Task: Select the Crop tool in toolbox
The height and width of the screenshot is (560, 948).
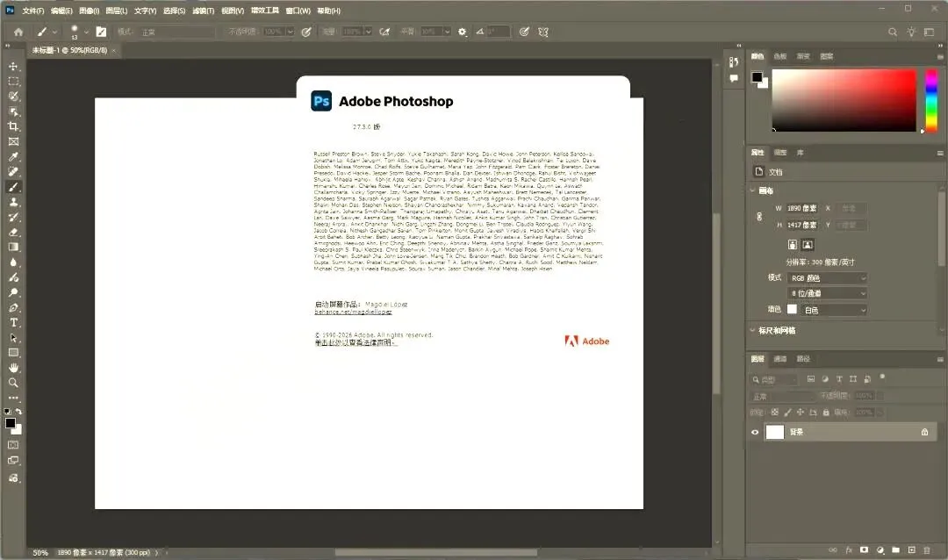Action: 13,126
